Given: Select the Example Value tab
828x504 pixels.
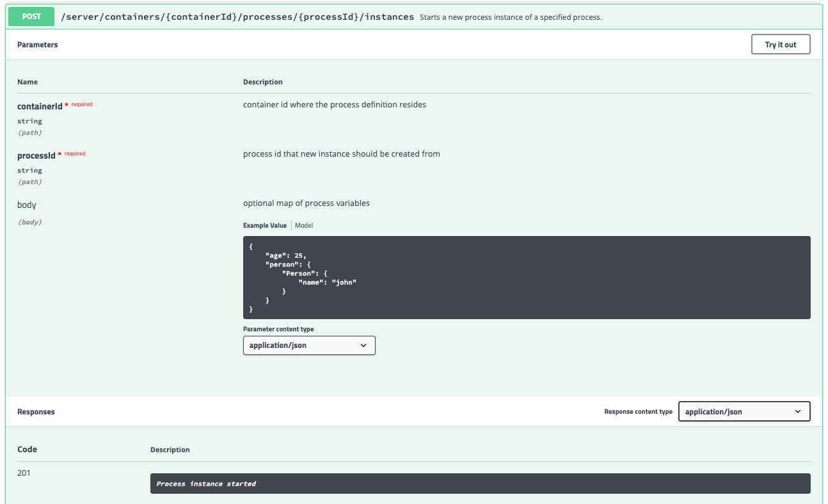Looking at the screenshot, I should coord(265,225).
